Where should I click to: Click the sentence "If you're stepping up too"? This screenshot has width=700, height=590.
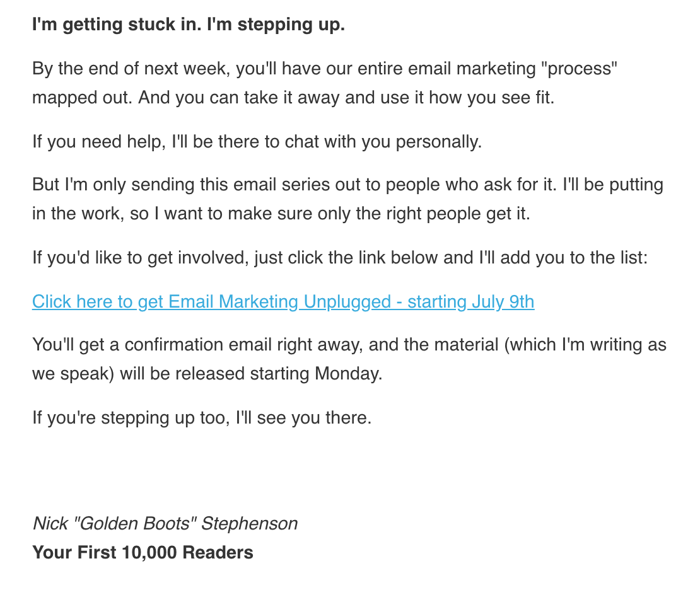[x=202, y=418]
